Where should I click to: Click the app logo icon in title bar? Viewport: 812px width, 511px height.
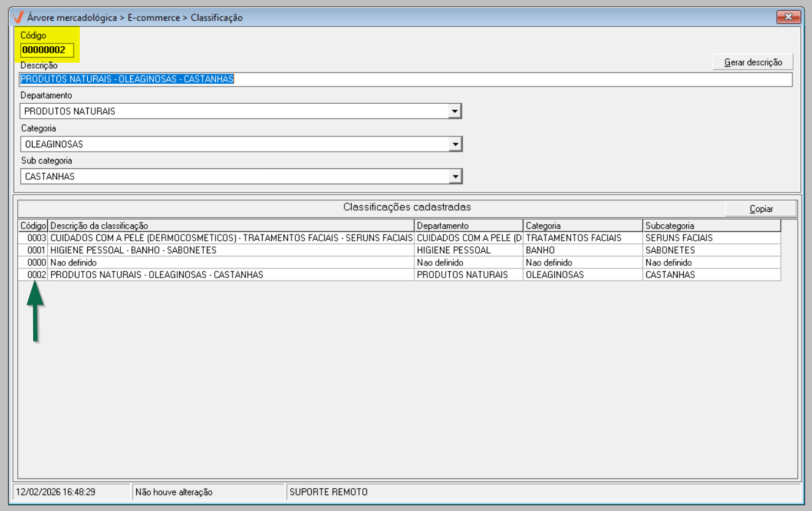pos(18,17)
